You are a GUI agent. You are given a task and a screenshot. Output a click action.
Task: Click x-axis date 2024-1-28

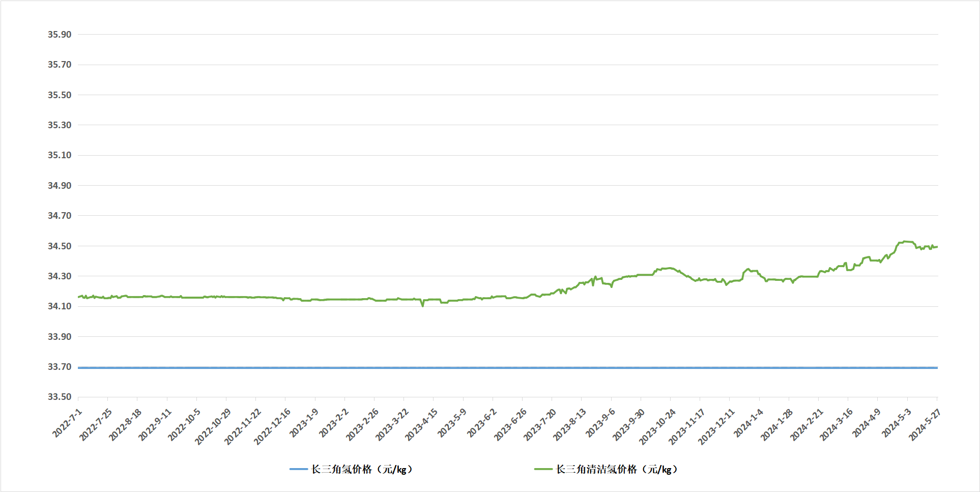coord(776,424)
